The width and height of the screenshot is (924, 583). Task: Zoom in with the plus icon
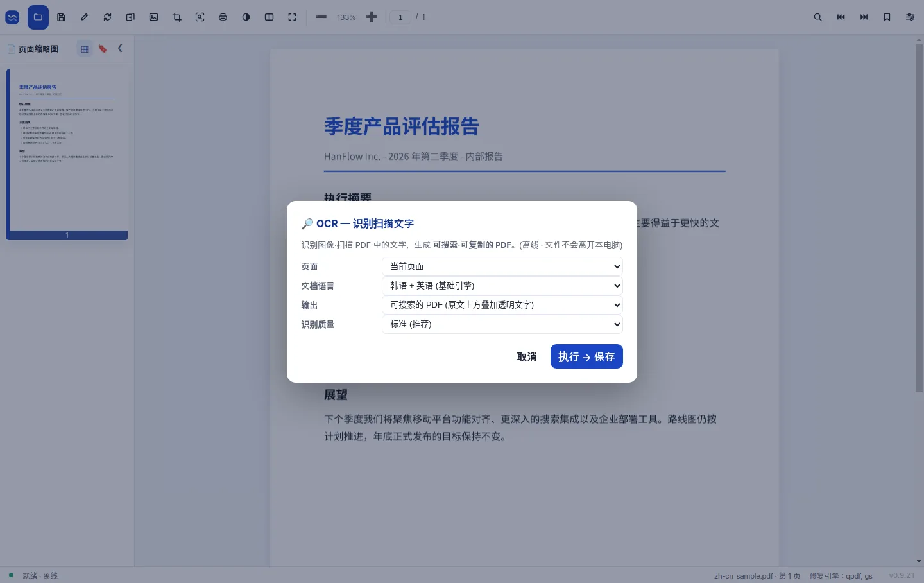click(x=372, y=17)
